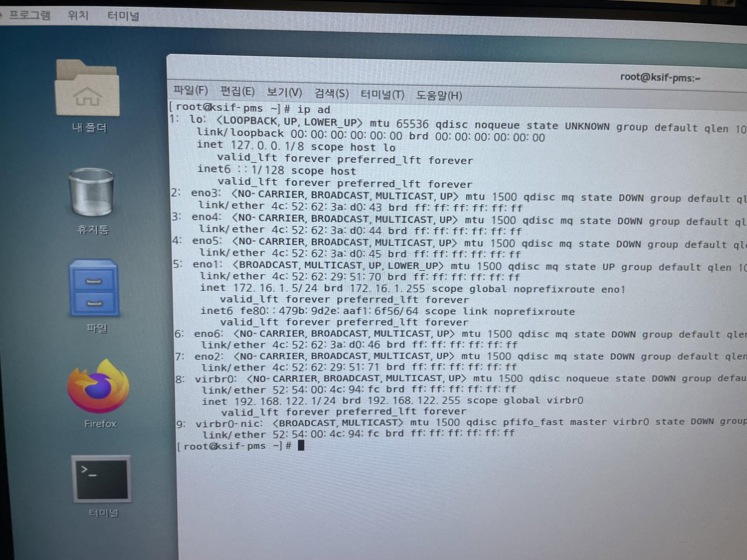The image size is (747, 560).
Task: Click the 내 폴더 icon label
Action: click(x=89, y=128)
